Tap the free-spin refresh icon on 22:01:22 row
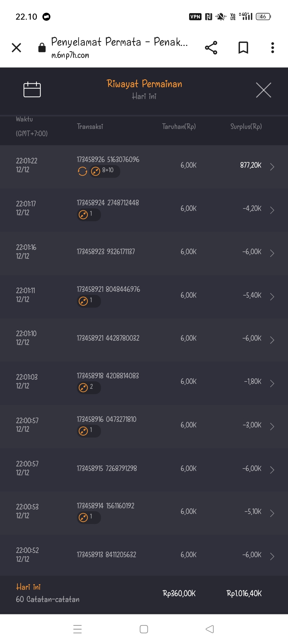The width and height of the screenshot is (288, 644). tap(82, 171)
